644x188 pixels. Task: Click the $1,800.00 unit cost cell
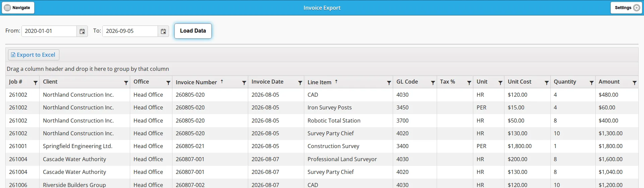527,146
